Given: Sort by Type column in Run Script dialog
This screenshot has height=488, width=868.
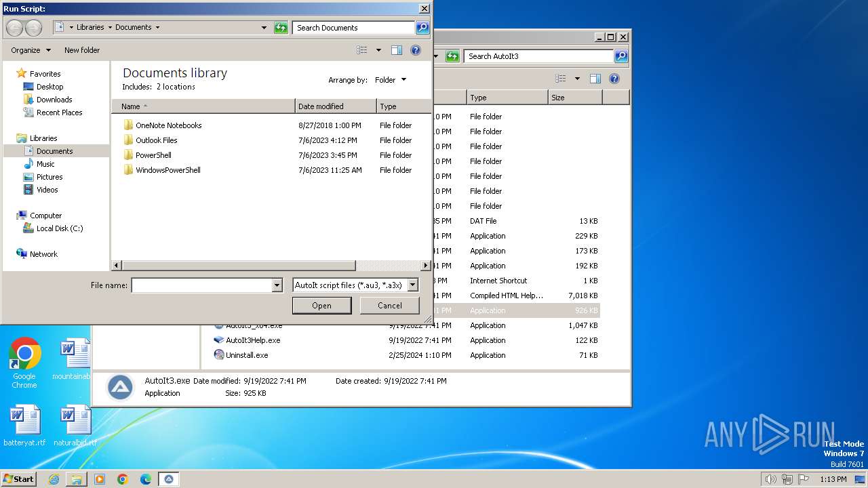Looking at the screenshot, I should click(403, 106).
